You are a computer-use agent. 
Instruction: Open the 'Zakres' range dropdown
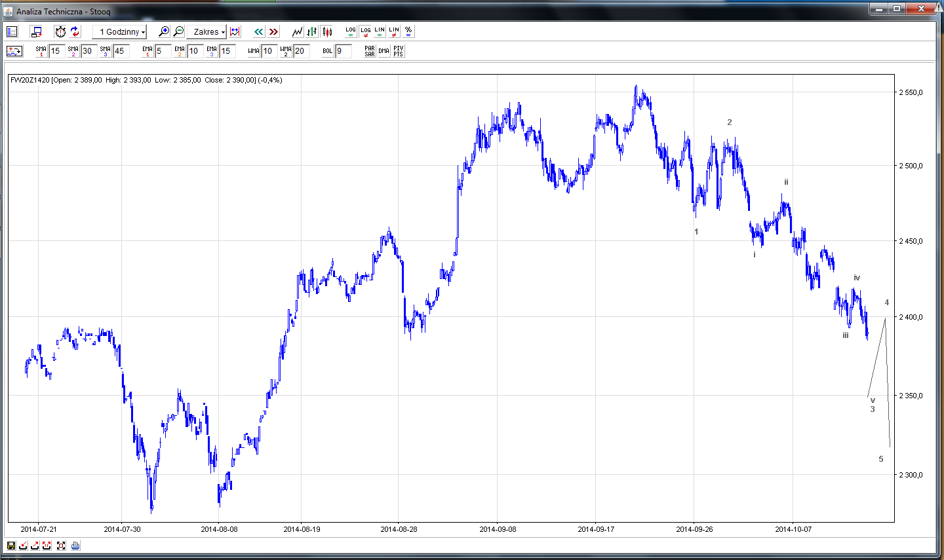click(x=206, y=31)
